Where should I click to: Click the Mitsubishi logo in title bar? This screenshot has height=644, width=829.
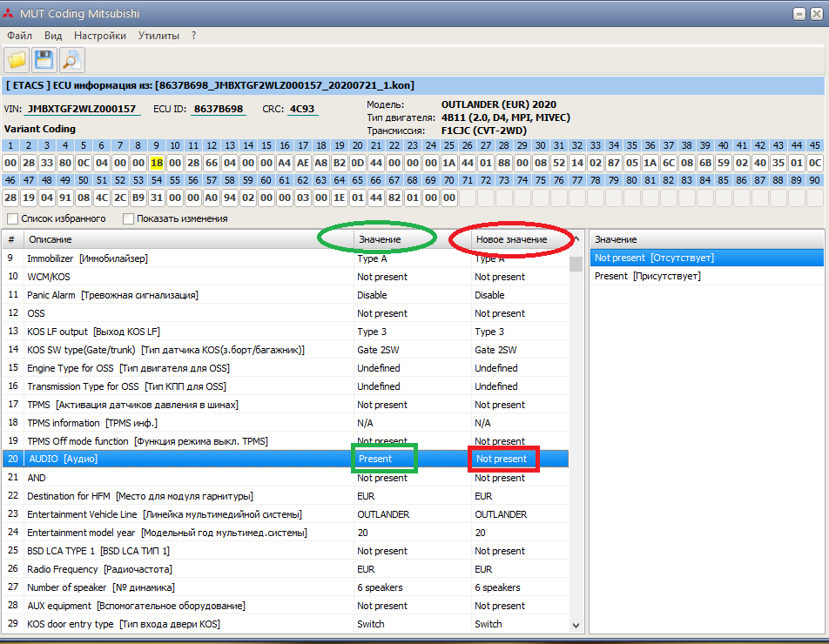click(9, 14)
